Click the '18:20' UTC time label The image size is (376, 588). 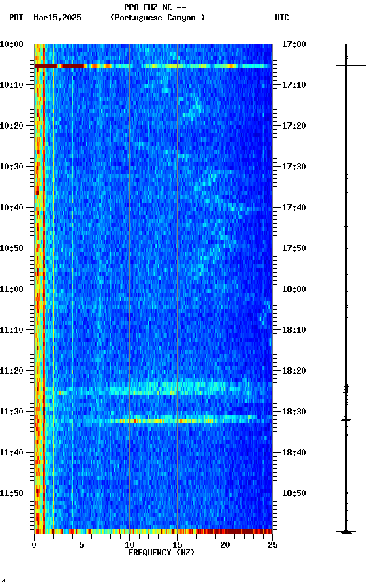point(294,371)
